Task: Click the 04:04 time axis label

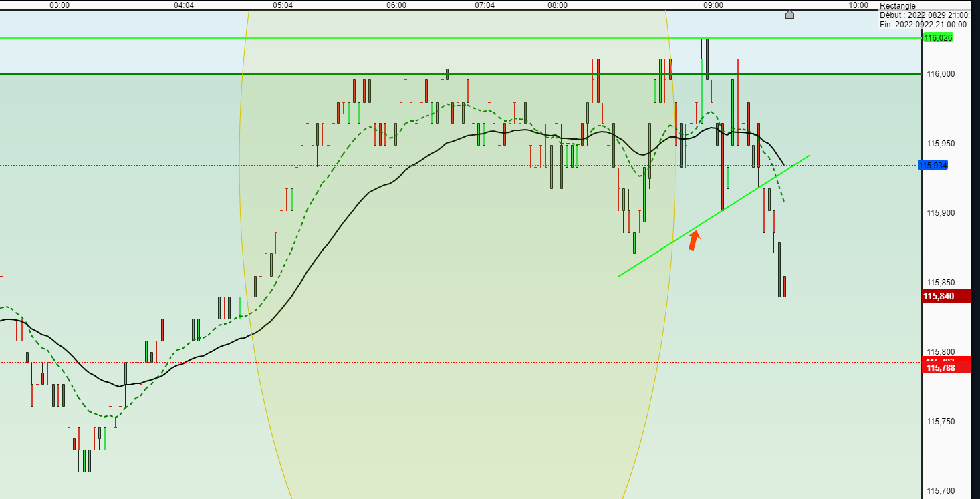Action: tap(184, 5)
